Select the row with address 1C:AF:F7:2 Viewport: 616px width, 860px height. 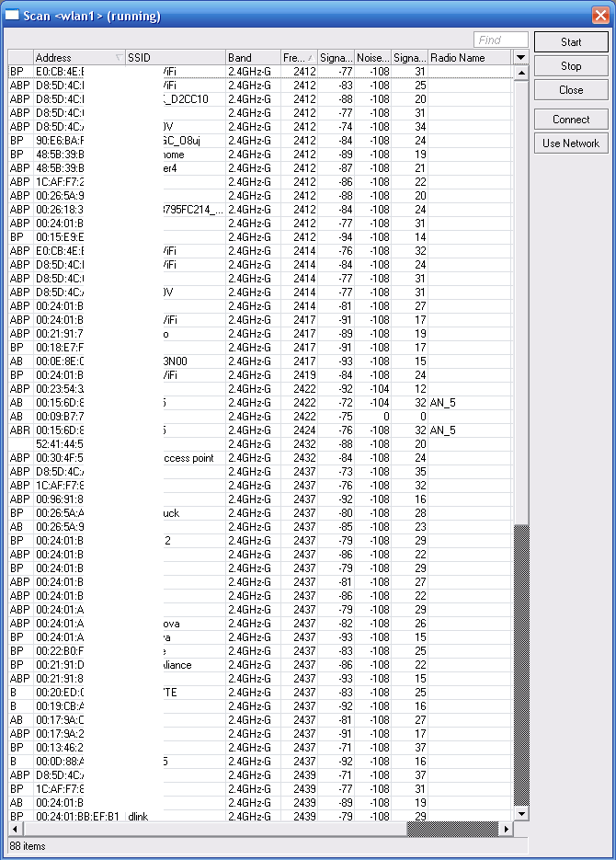(x=260, y=182)
